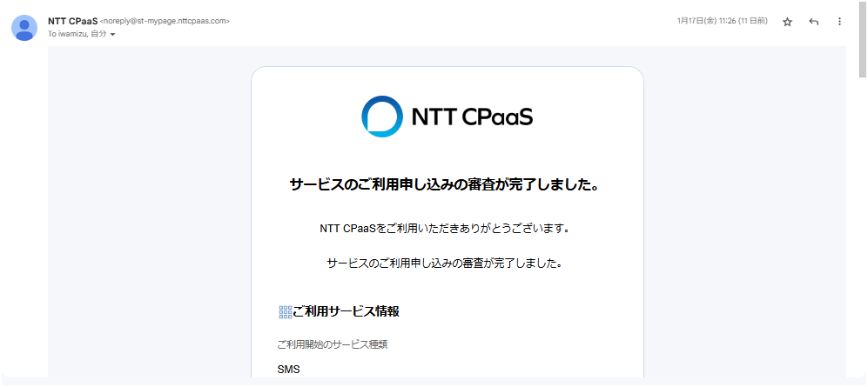
Task: Reply to the email with arrow icon
Action: pyautogui.click(x=813, y=22)
